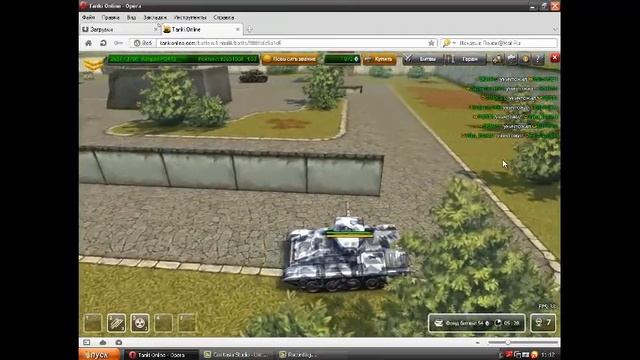Click the tankionline.com address field
The height and width of the screenshot is (360, 640).
tap(291, 43)
